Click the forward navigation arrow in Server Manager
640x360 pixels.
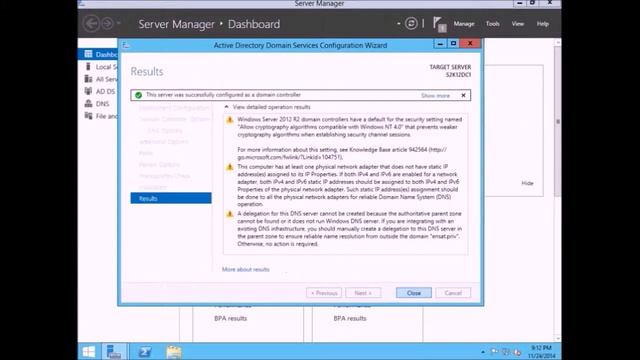(107, 24)
